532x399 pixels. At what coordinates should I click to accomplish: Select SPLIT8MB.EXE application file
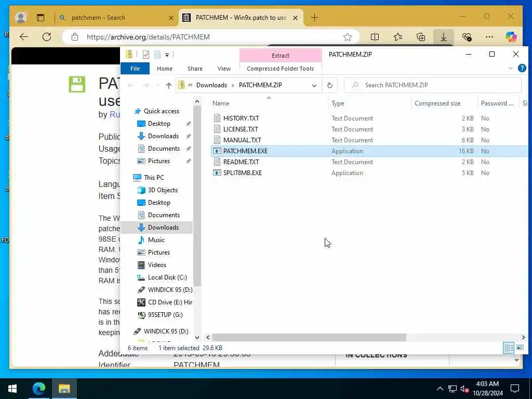click(242, 172)
